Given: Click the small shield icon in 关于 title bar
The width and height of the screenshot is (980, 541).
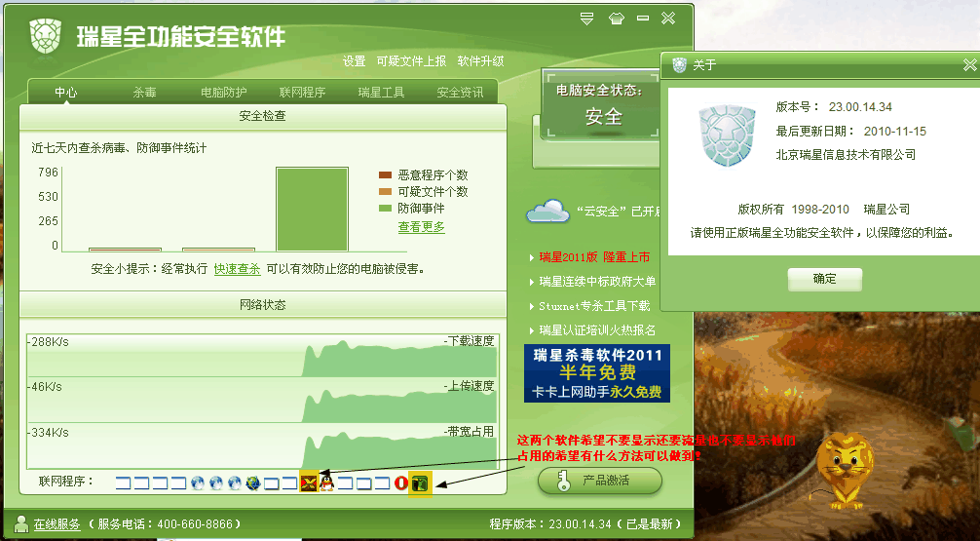Looking at the screenshot, I should tap(679, 65).
